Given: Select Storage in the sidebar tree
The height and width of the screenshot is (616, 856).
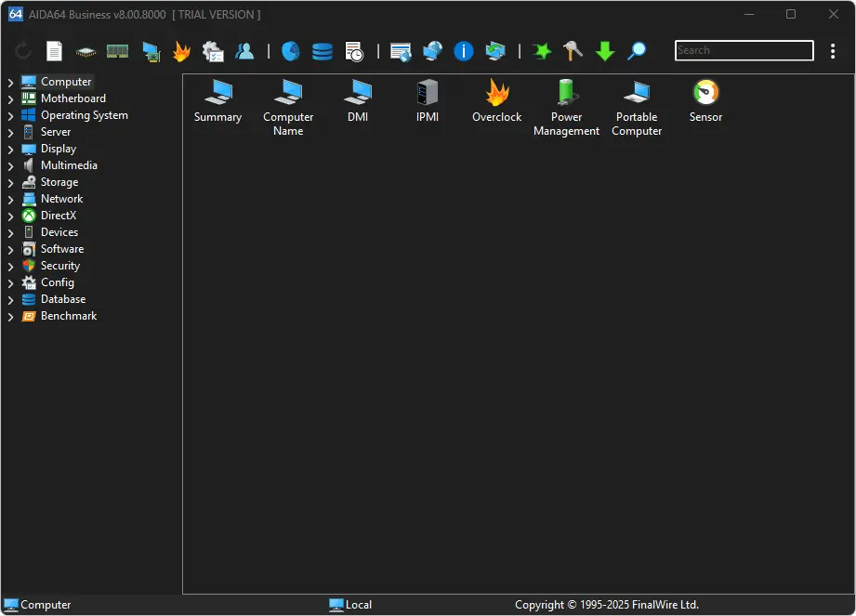Looking at the screenshot, I should click(59, 182).
